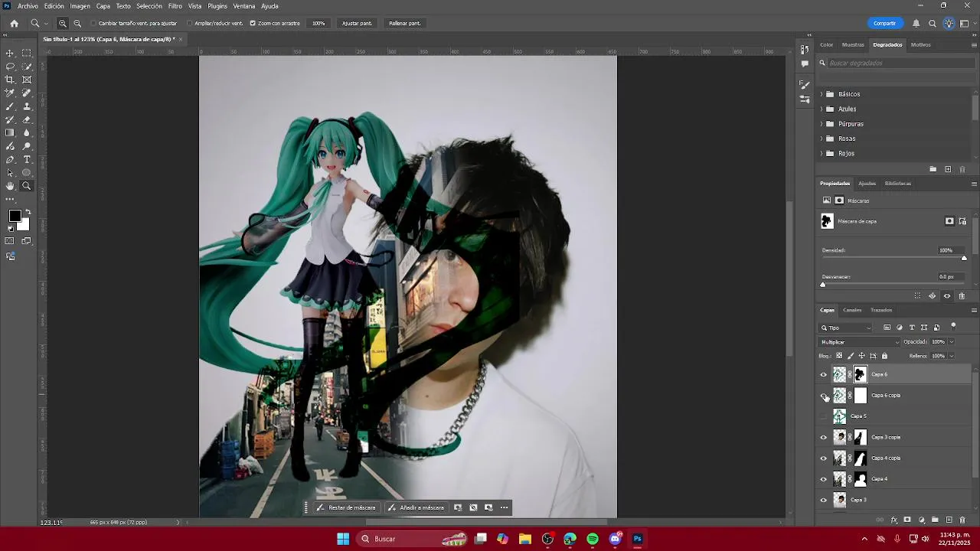980x551 pixels.
Task: Hide the Capa 3 copia layer
Action: 824,437
